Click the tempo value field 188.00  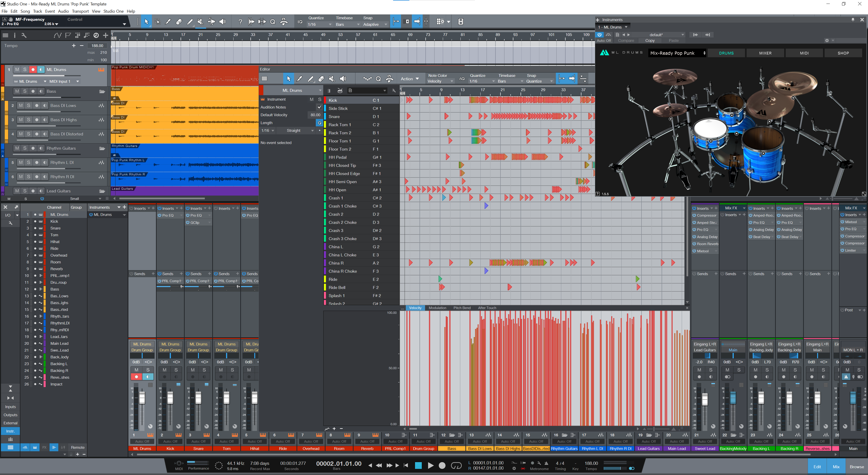pyautogui.click(x=97, y=46)
